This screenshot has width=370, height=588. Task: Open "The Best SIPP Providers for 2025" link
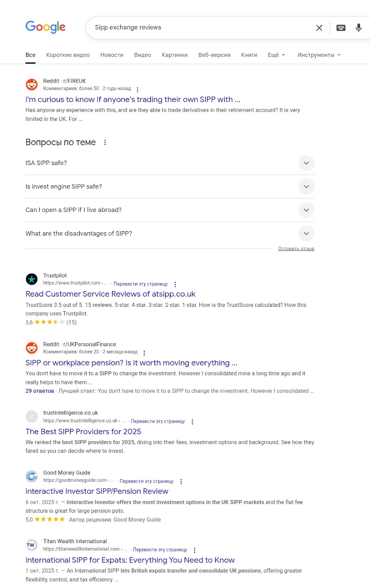pyautogui.click(x=83, y=431)
